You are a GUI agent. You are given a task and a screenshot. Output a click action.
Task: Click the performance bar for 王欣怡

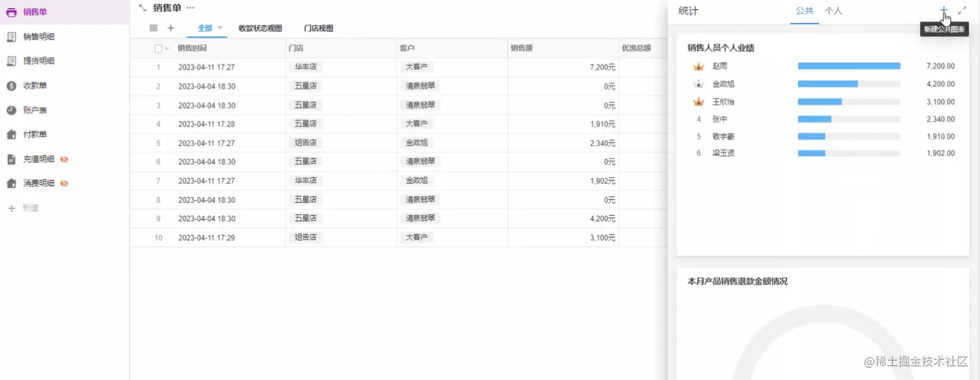(849, 102)
